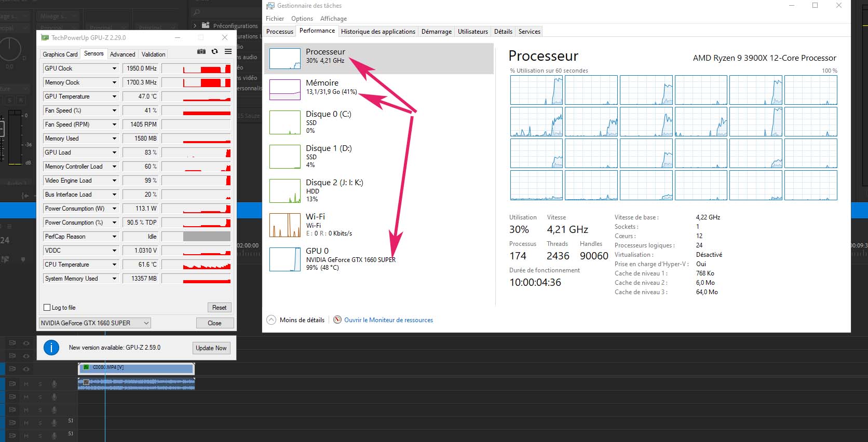Open the PerfCap Reason sensor dropdown

click(114, 237)
